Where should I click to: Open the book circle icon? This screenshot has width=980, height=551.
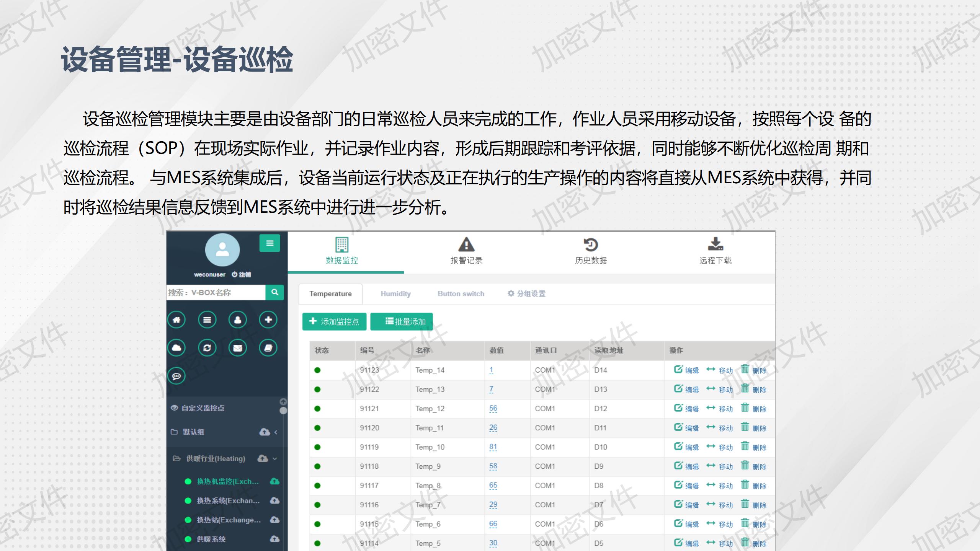(x=268, y=348)
